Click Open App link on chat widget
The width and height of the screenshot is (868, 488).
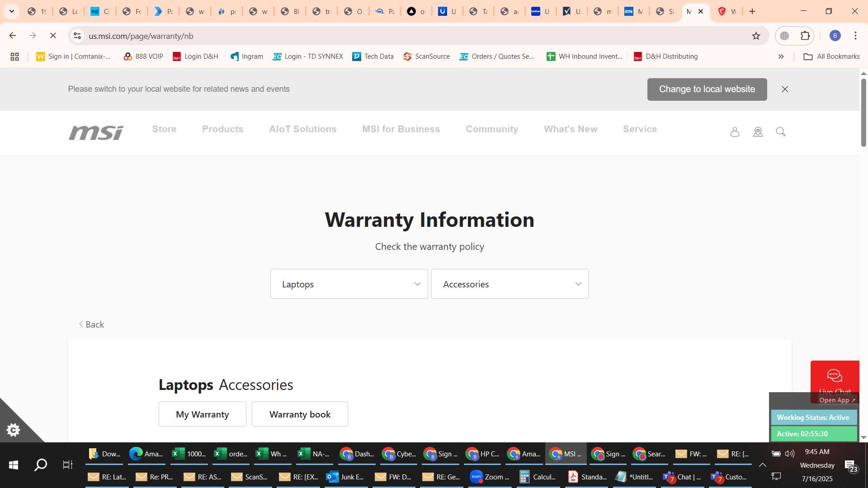click(837, 400)
